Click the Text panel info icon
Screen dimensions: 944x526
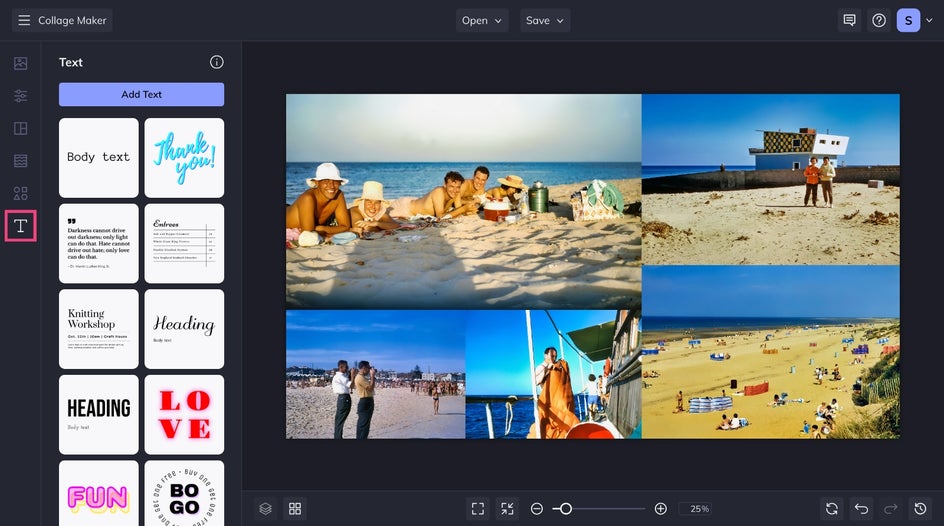pyautogui.click(x=217, y=62)
